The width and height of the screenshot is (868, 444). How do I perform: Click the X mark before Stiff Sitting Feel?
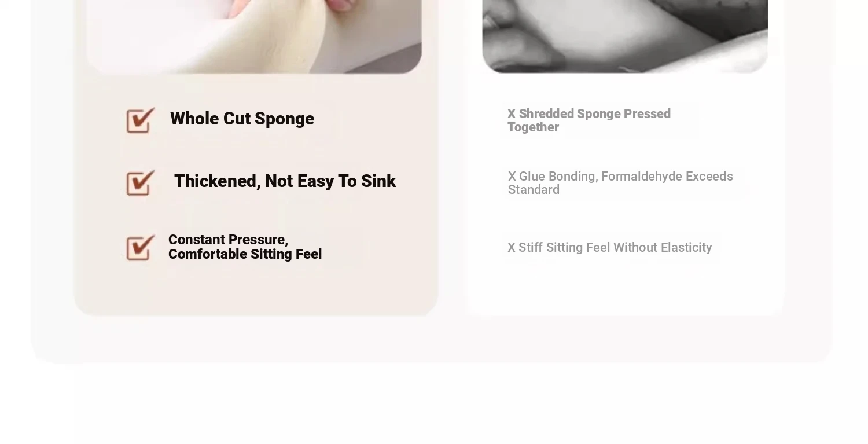[x=512, y=248]
